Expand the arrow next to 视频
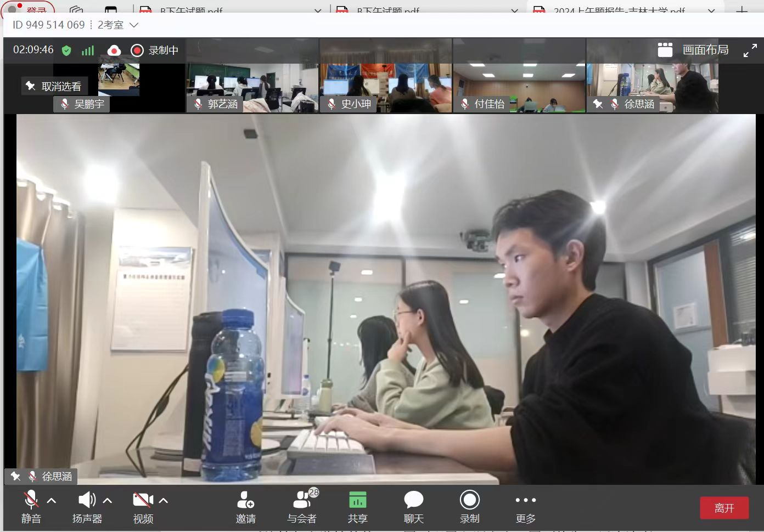The image size is (764, 532). tap(164, 500)
